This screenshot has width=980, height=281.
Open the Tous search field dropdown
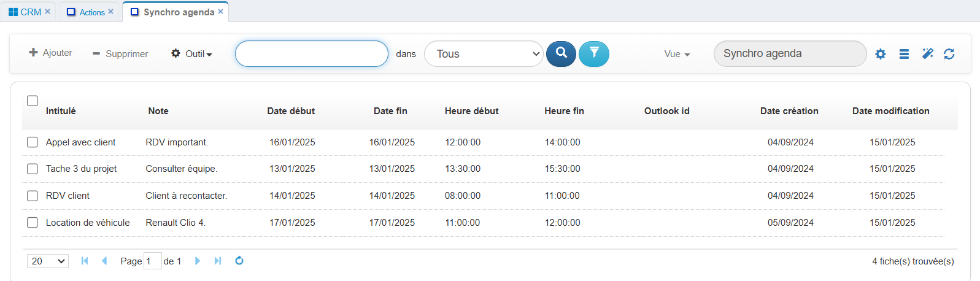[484, 54]
